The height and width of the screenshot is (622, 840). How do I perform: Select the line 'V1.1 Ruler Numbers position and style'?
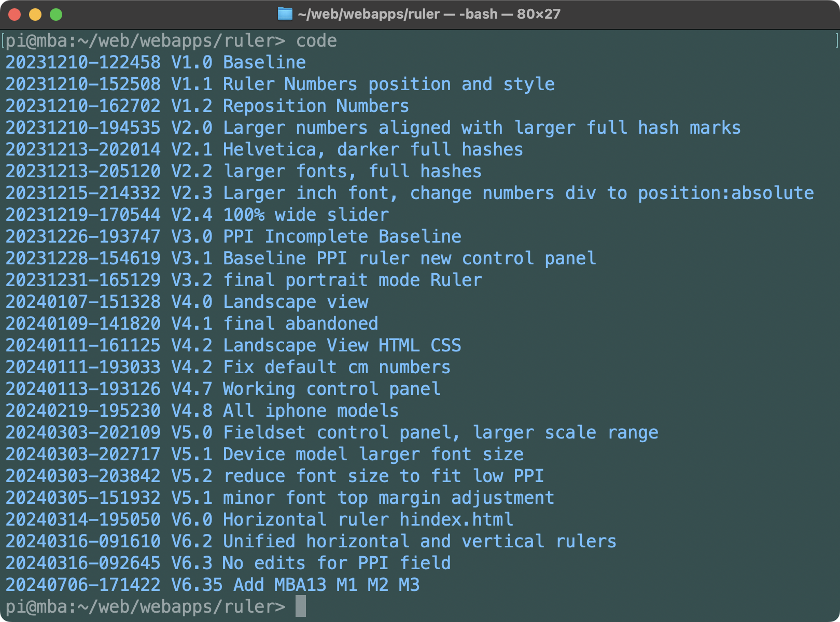pyautogui.click(x=363, y=84)
